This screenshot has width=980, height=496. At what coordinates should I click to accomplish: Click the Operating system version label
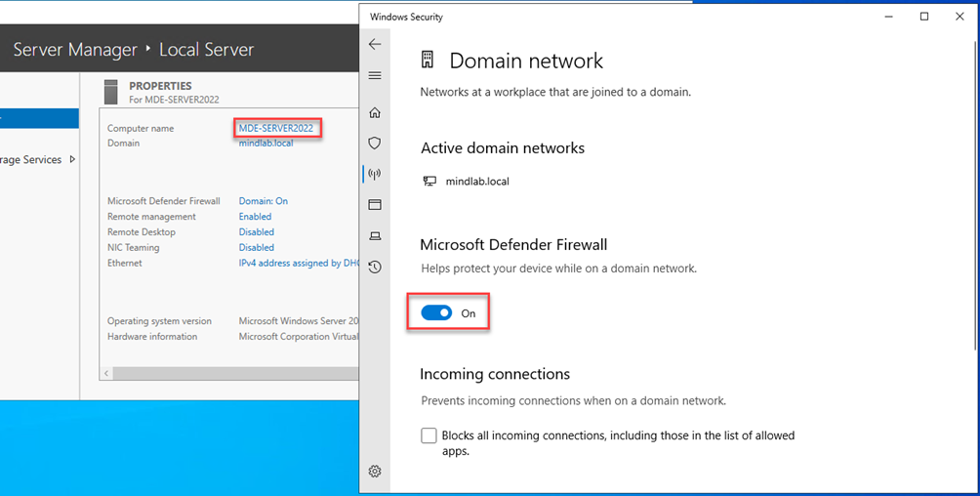[159, 321]
